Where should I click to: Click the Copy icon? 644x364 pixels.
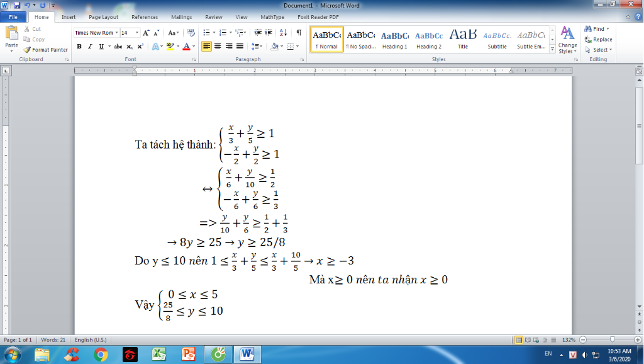tap(26, 40)
